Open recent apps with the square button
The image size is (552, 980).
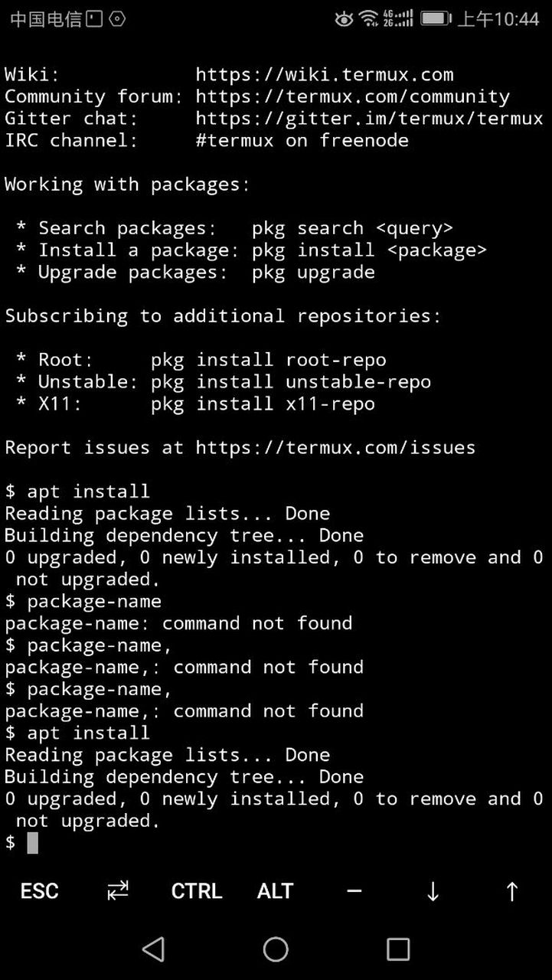coord(398,949)
